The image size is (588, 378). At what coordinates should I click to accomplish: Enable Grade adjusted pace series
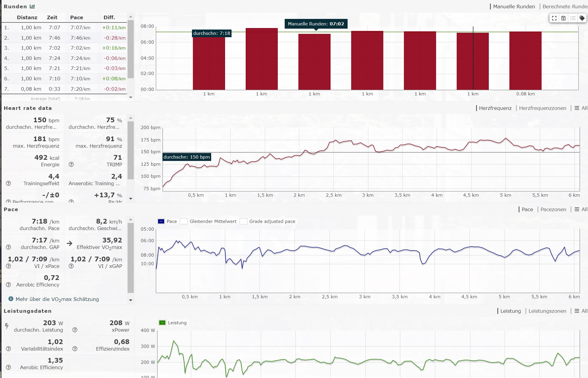[x=243, y=221]
